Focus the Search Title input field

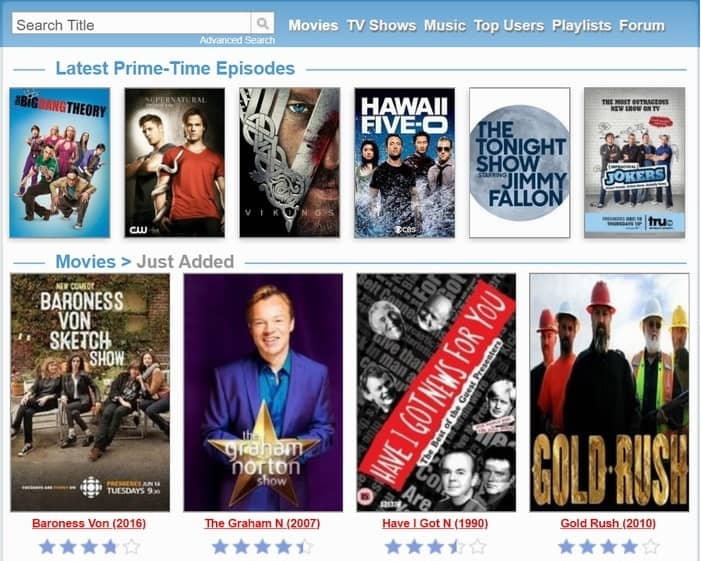(132, 23)
